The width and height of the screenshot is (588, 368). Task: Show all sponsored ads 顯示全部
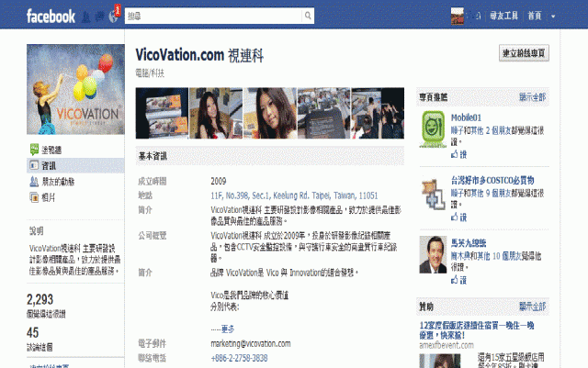[x=532, y=307]
